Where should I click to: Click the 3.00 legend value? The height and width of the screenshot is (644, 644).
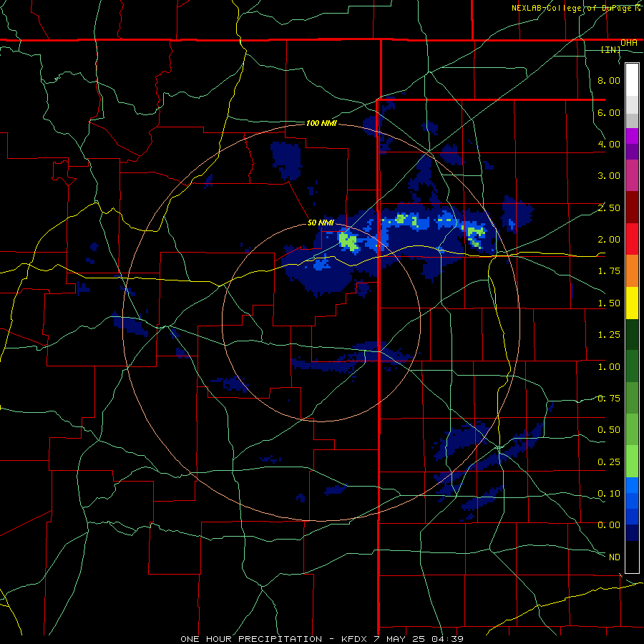tap(609, 176)
